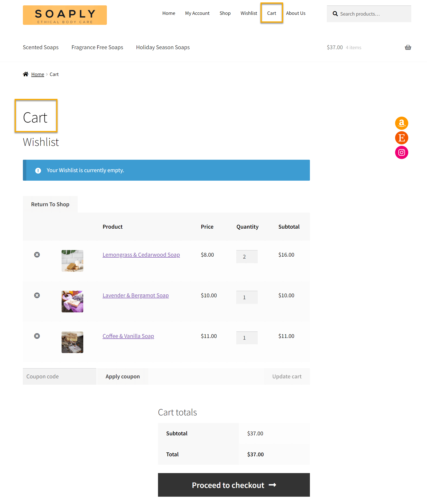Remove Lemongrass & Cedarwood Soap from cart
This screenshot has height=504, width=427.
point(37,255)
